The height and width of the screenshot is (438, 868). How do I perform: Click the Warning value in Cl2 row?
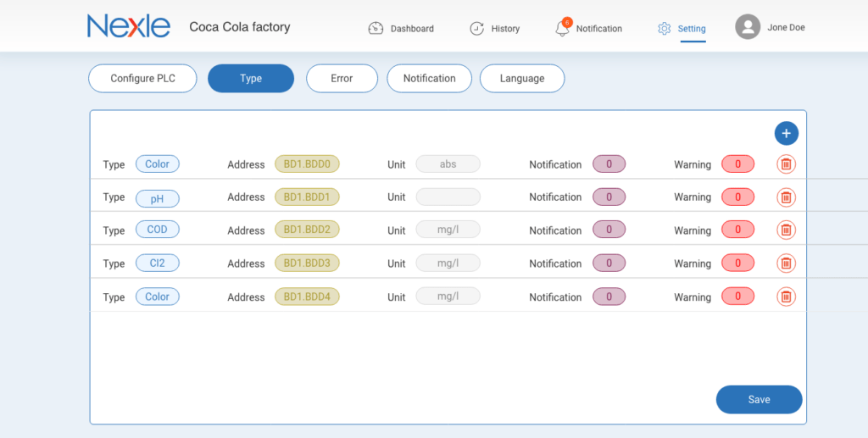[737, 263]
